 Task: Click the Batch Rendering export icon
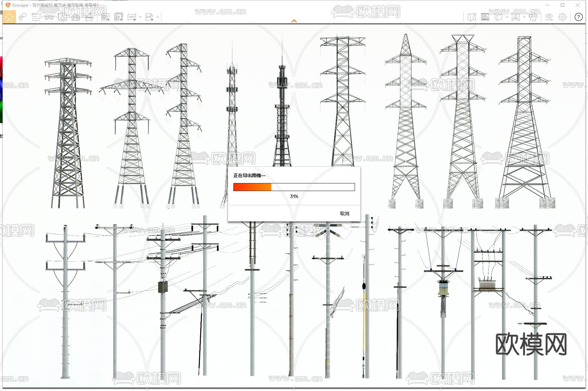(119, 17)
